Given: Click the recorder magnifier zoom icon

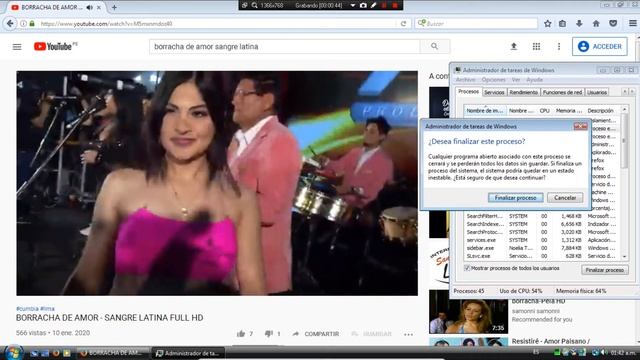Looking at the screenshot, I should (254, 5).
